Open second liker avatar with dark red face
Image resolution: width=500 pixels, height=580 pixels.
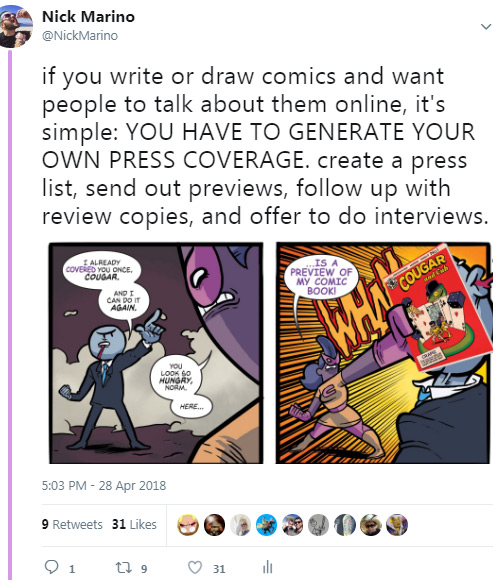(x=214, y=525)
